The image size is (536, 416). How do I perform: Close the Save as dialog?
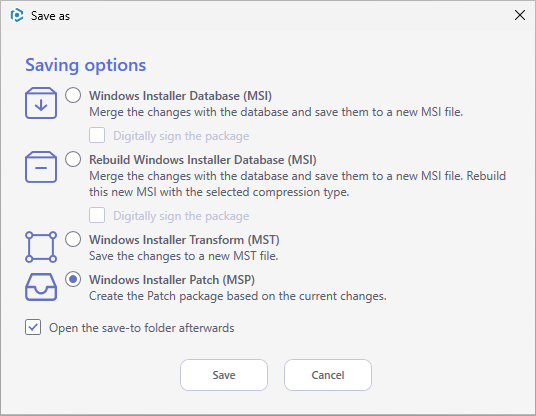[x=520, y=15]
